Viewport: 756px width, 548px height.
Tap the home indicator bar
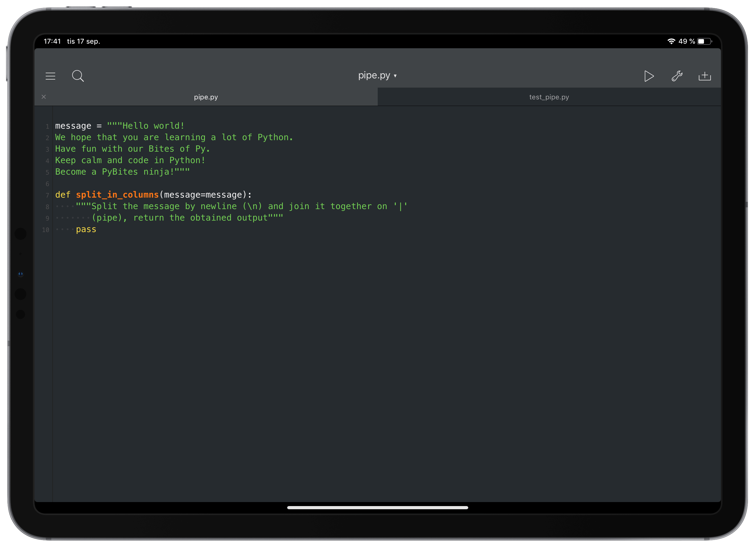click(377, 507)
